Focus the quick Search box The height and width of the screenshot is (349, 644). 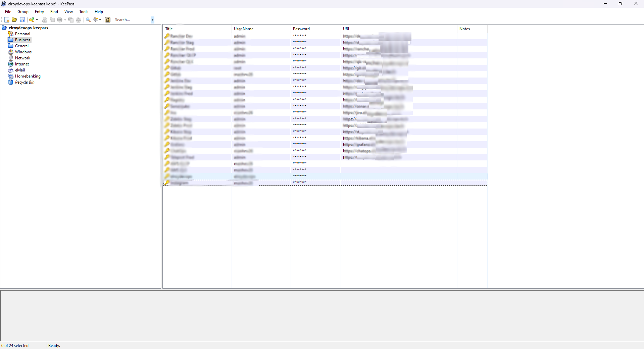click(x=132, y=20)
